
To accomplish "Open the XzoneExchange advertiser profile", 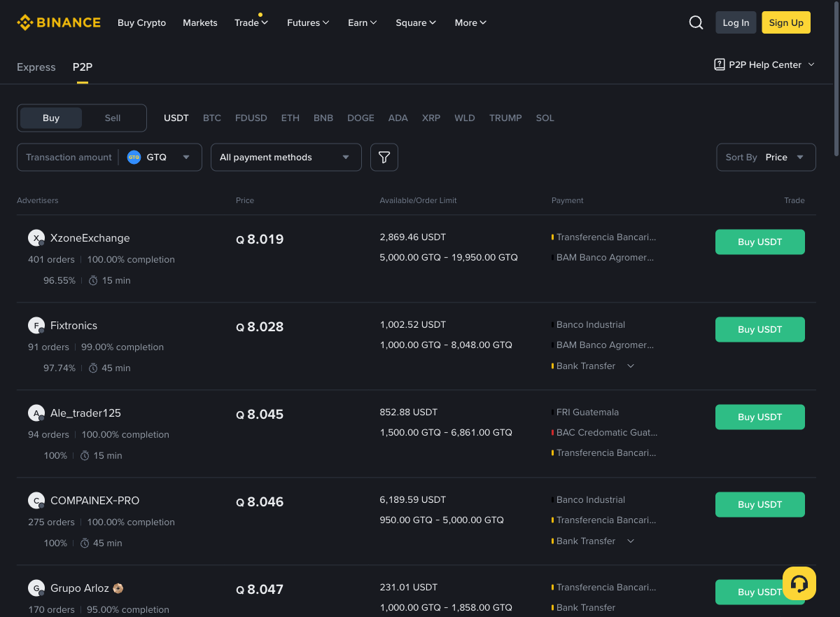I will tap(90, 238).
